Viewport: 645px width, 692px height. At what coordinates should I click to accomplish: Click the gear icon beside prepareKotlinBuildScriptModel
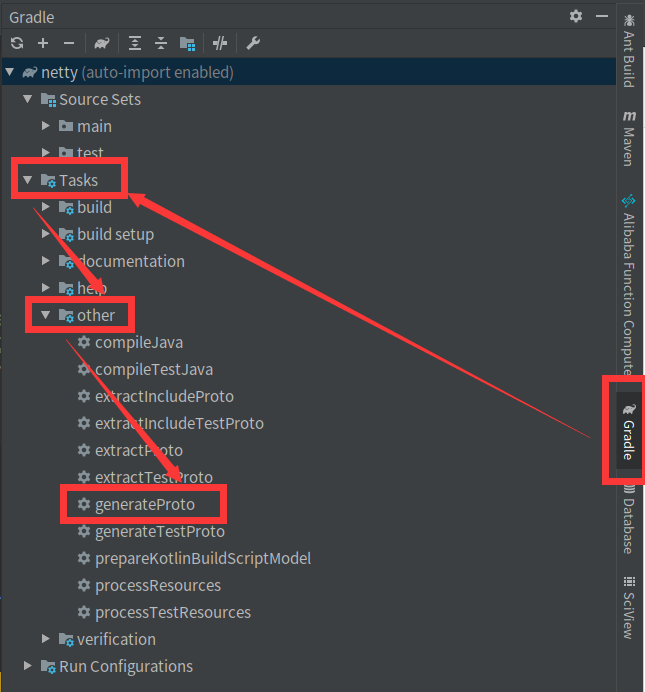(x=84, y=558)
